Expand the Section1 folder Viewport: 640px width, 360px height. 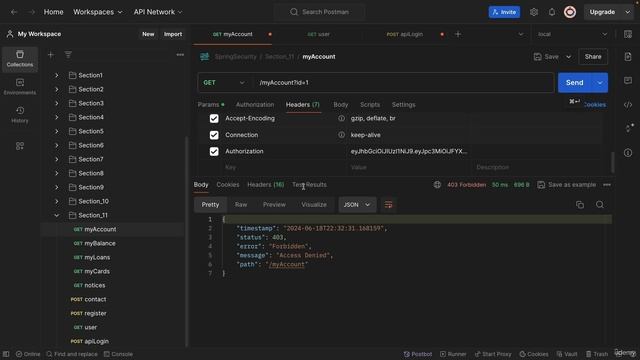point(57,75)
